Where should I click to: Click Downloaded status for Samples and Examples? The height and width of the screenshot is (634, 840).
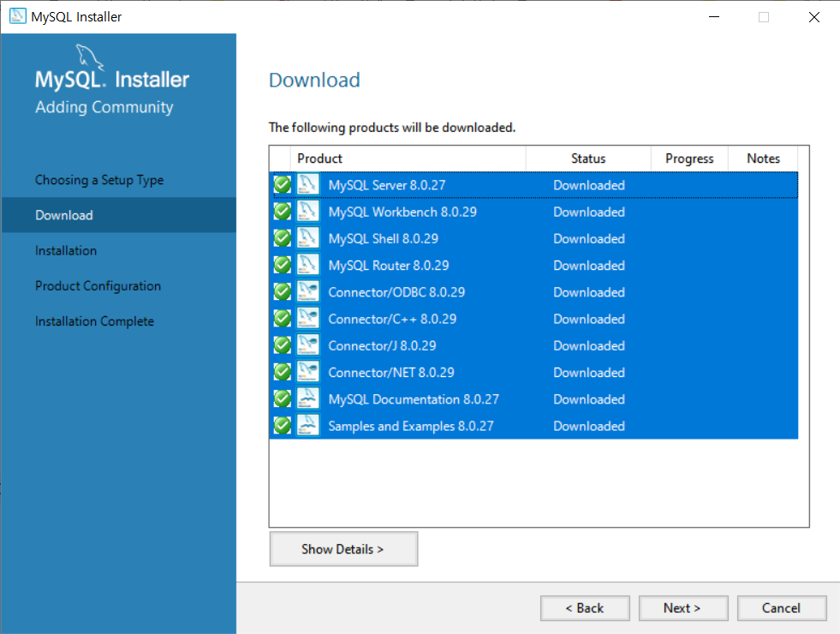[589, 427]
